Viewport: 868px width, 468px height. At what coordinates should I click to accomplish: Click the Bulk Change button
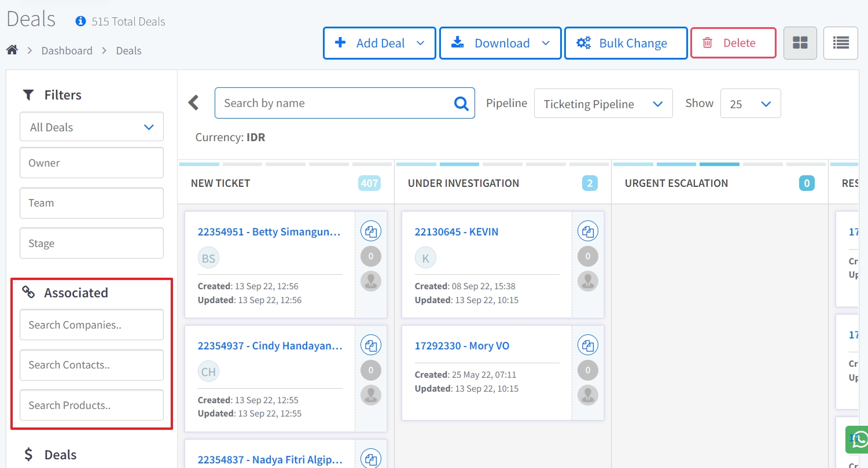(x=626, y=43)
